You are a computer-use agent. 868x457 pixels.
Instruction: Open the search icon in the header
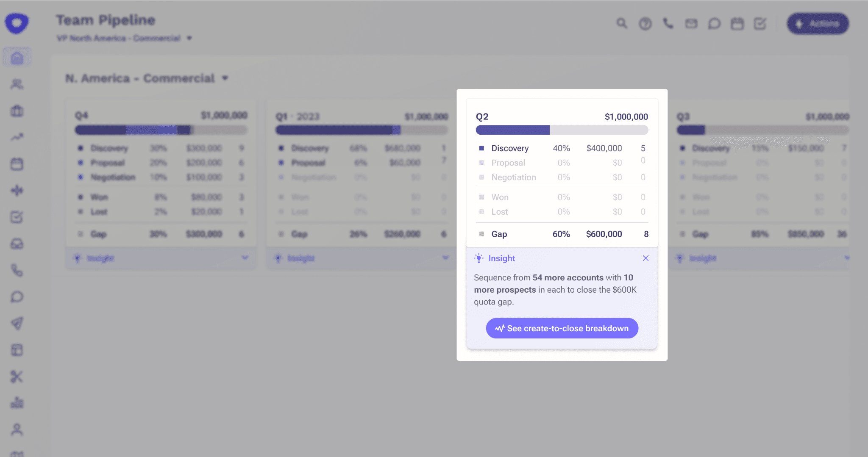(x=621, y=24)
